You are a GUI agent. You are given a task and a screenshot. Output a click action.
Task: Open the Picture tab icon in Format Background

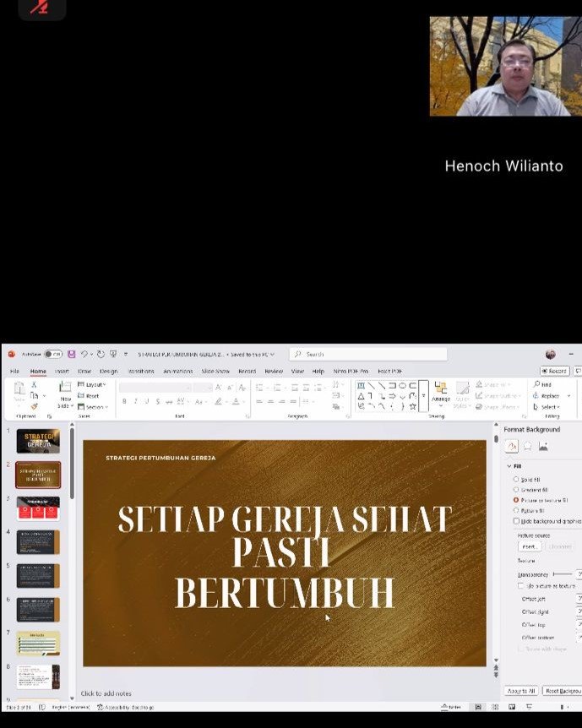tap(543, 447)
